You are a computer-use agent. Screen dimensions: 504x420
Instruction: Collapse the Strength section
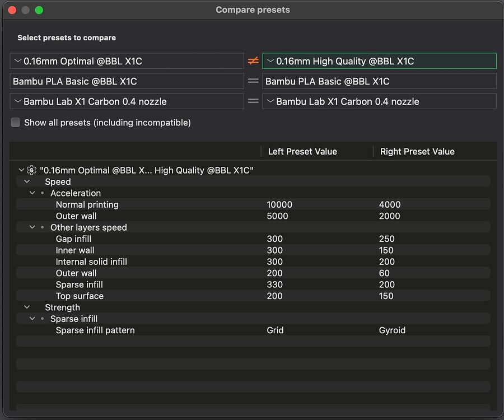pos(27,307)
